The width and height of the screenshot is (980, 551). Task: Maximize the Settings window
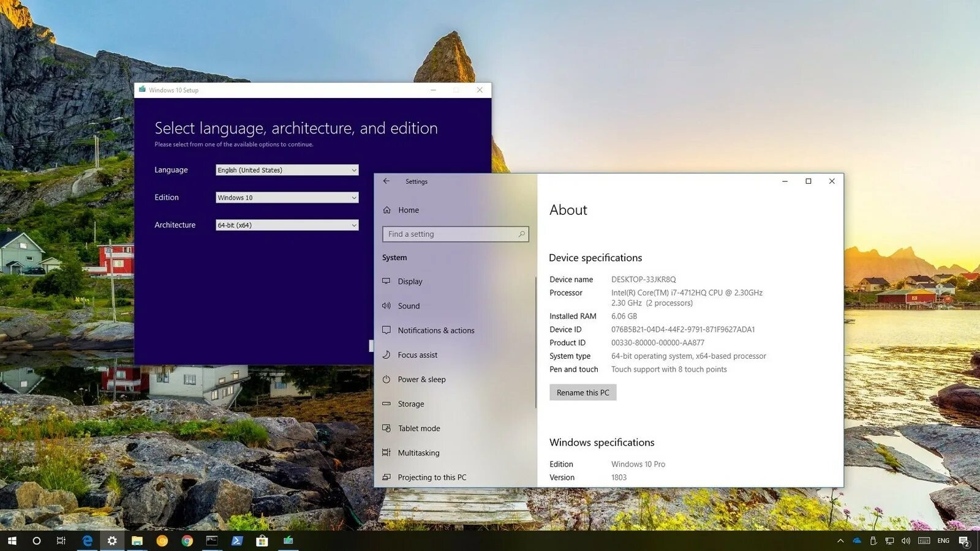point(809,181)
